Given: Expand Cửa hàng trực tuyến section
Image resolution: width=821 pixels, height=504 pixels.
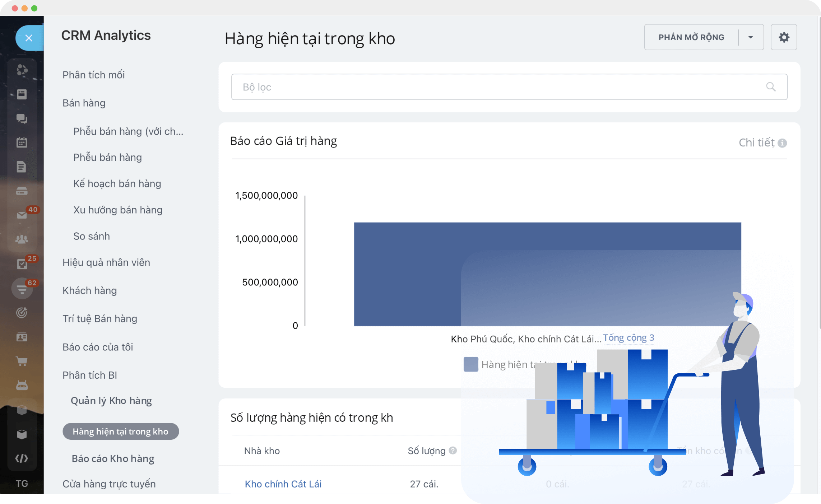Looking at the screenshot, I should pyautogui.click(x=109, y=484).
